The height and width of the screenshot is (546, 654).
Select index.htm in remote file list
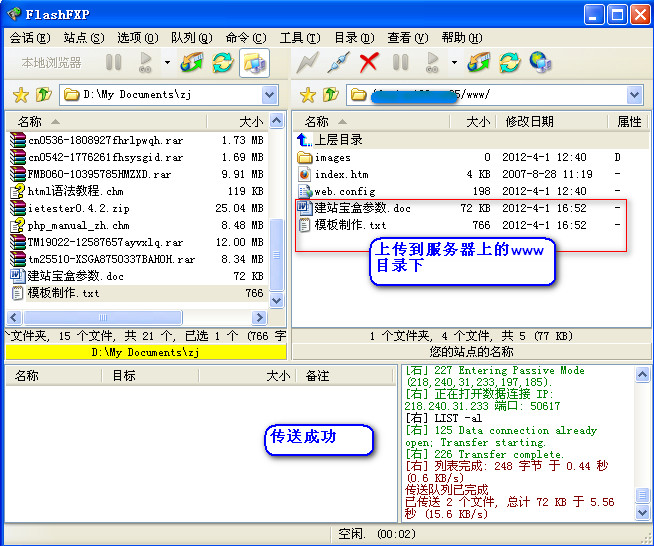[341, 174]
